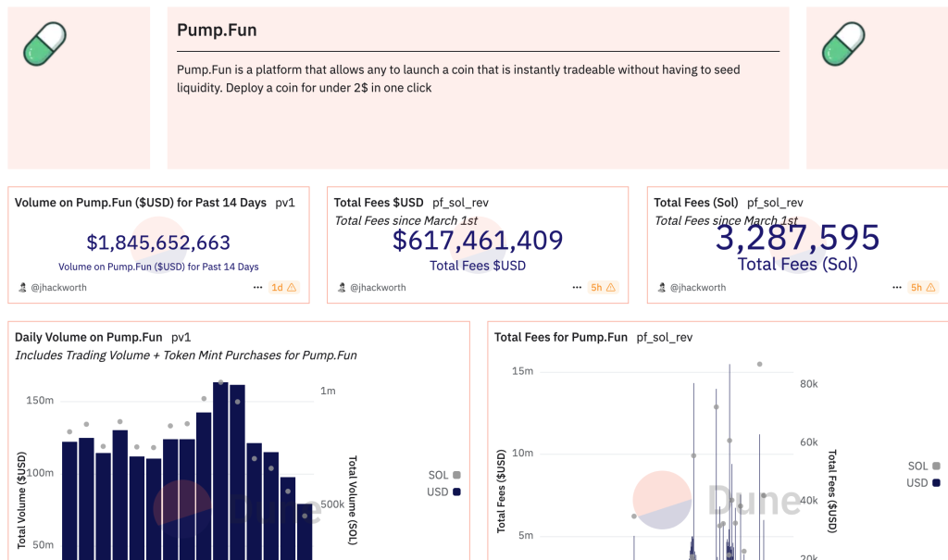Click the 10m label on the Total Fees chart axis
Screen dimensions: 948x560
[522, 453]
